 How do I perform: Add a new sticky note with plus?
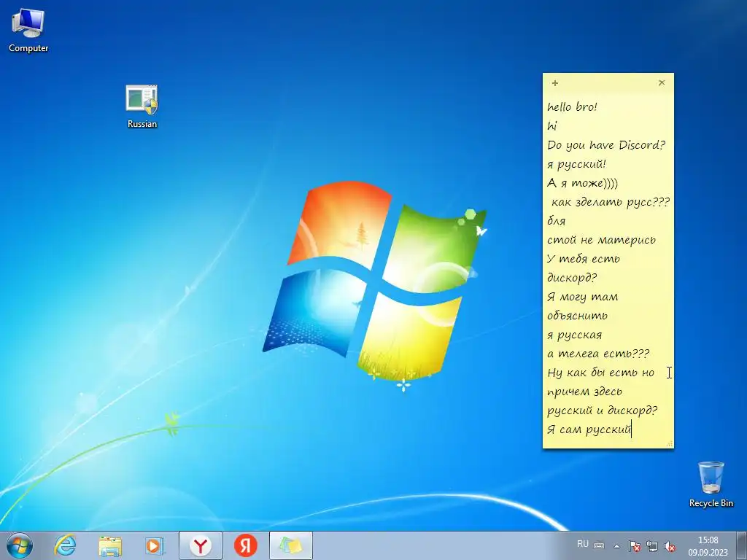coord(555,83)
